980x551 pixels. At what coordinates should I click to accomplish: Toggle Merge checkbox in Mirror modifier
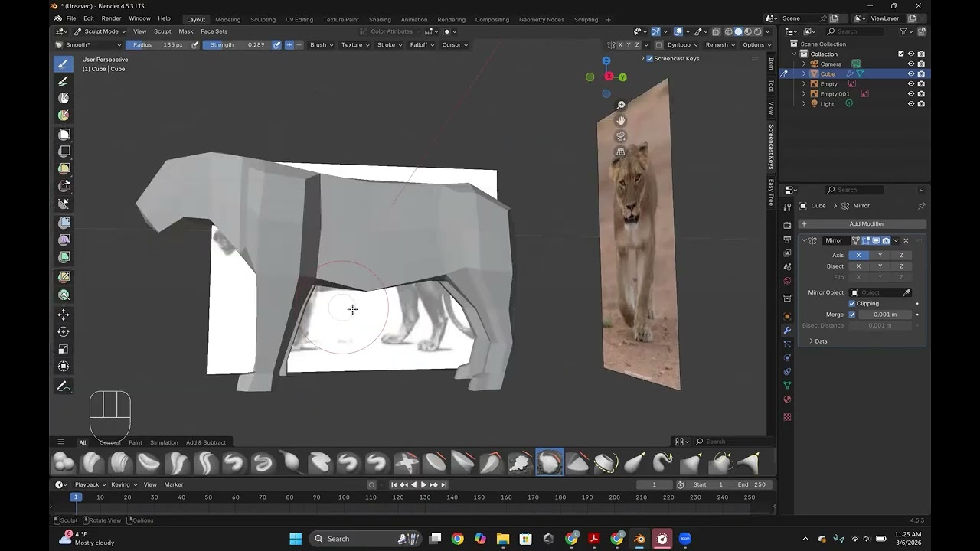[851, 315]
